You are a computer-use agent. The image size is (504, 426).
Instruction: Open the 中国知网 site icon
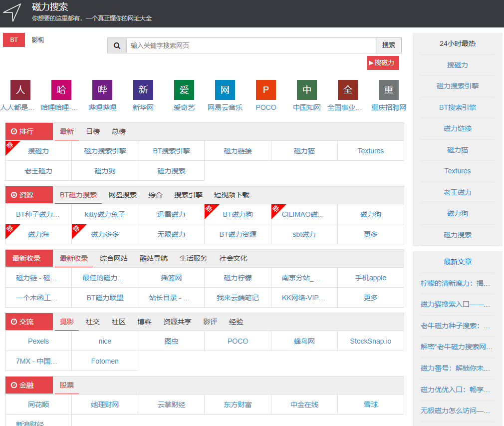pos(307,90)
